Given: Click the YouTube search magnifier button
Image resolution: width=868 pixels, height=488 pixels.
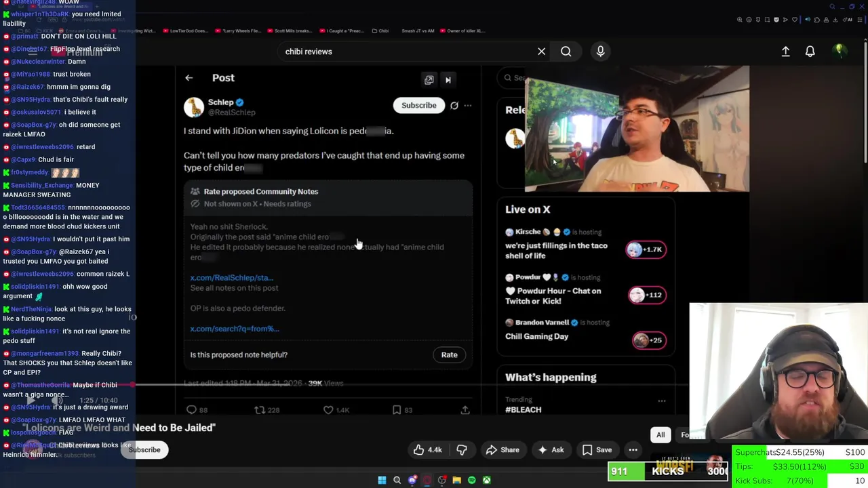Looking at the screenshot, I should coord(566,52).
